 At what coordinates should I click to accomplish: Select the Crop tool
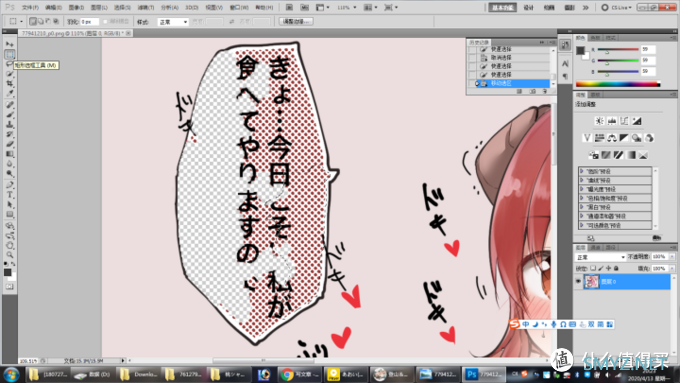[10, 83]
